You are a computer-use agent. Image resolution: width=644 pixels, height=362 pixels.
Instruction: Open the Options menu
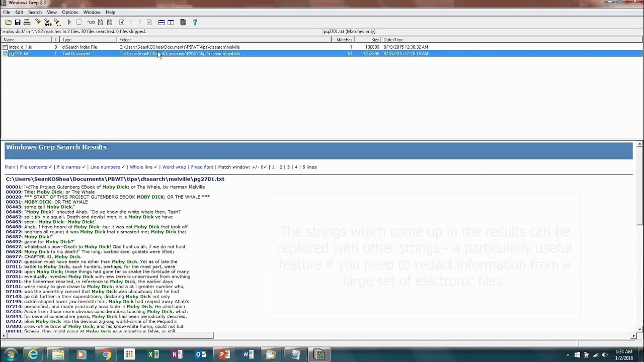point(70,12)
